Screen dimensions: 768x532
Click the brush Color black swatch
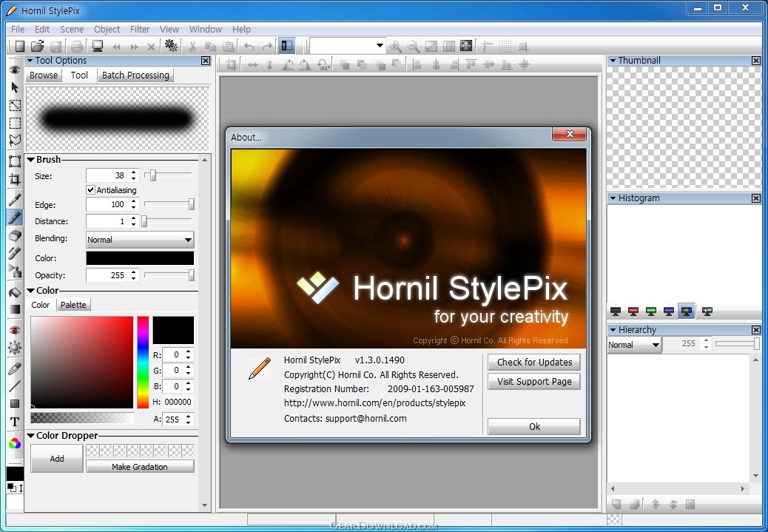tap(140, 258)
